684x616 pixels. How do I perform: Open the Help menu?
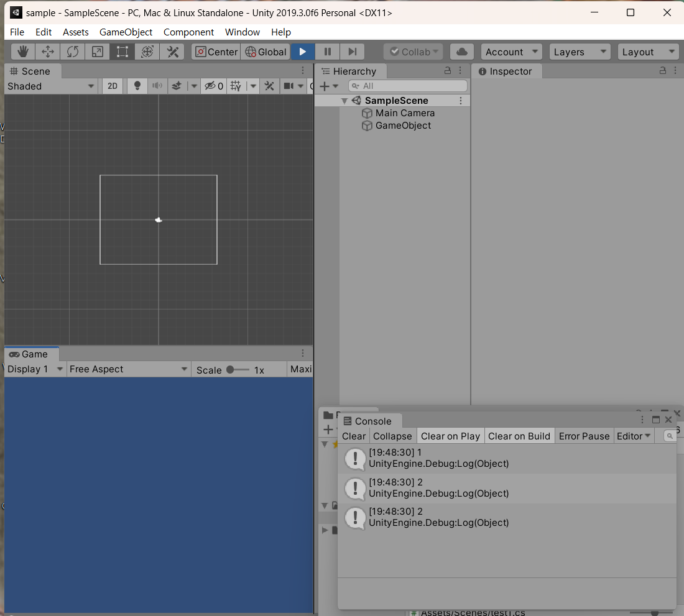point(280,32)
